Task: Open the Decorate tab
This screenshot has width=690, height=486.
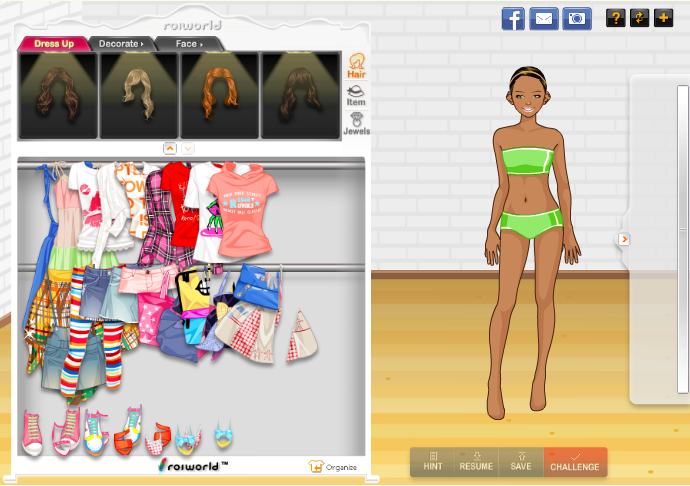Action: click(x=121, y=44)
